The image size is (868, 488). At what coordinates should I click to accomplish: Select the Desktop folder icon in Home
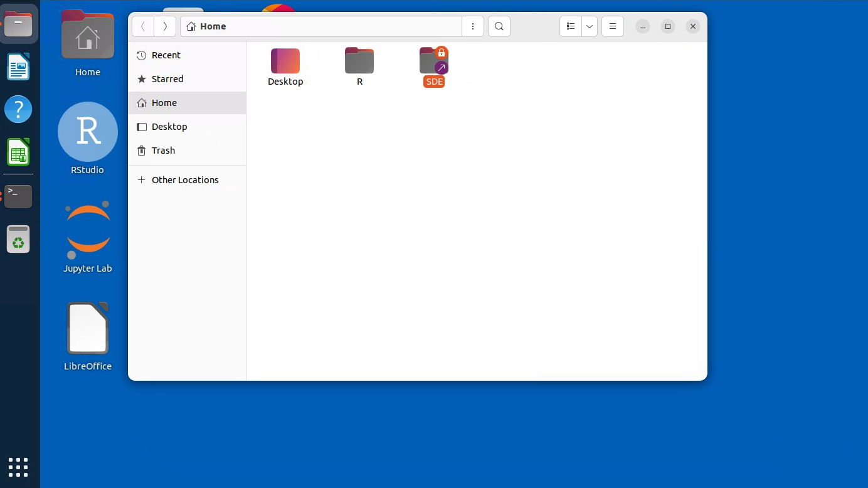[285, 61]
